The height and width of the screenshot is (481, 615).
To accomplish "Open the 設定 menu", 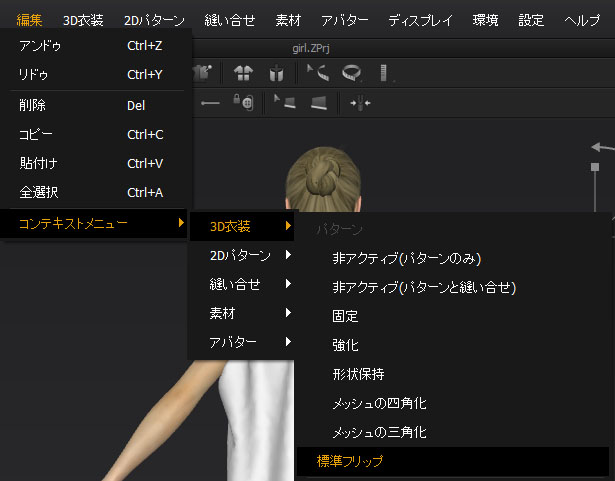I will [x=531, y=20].
